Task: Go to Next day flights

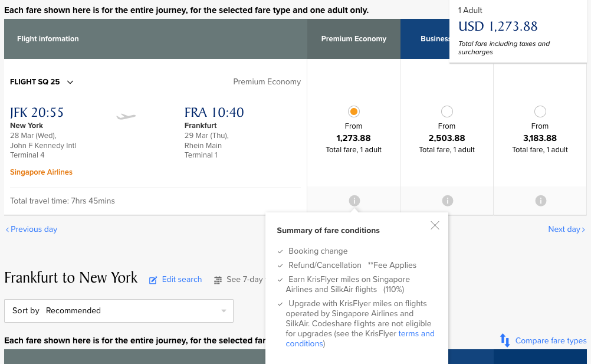Action: point(566,229)
